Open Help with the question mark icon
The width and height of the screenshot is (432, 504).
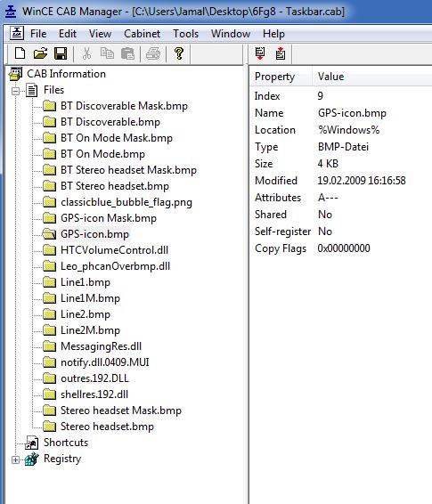tap(179, 53)
